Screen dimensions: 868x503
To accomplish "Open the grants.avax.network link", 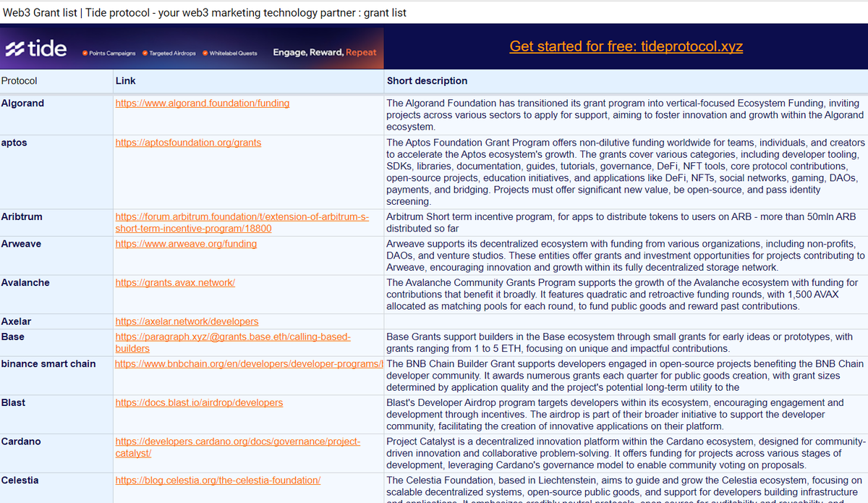I will coord(175,283).
